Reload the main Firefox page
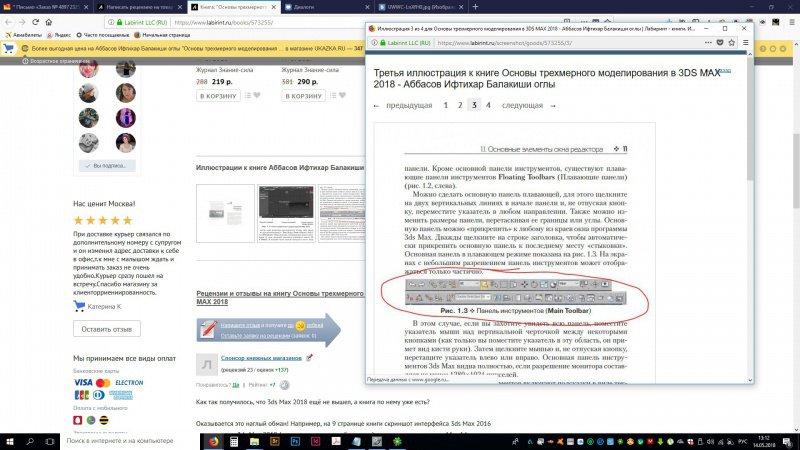Image resolution: width=800 pixels, height=450 pixels. (35, 22)
